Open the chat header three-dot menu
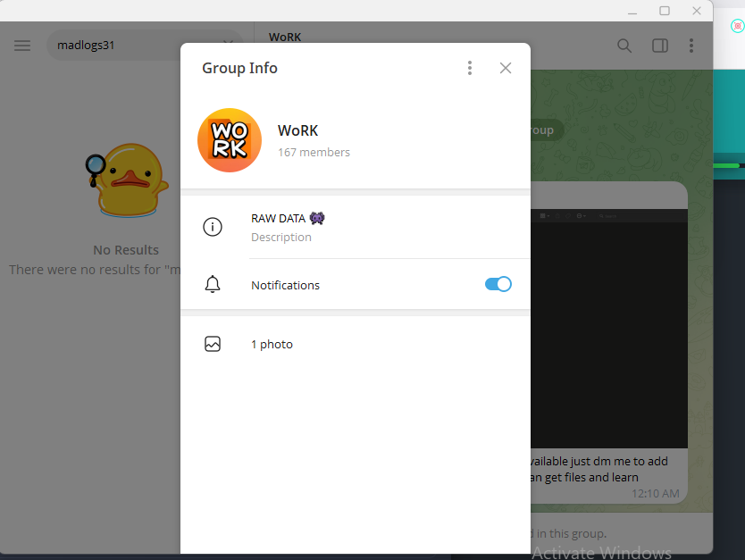 pos(691,46)
